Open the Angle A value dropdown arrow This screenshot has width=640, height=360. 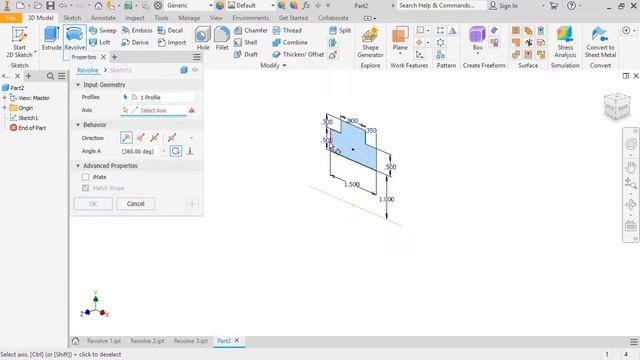pyautogui.click(x=164, y=151)
